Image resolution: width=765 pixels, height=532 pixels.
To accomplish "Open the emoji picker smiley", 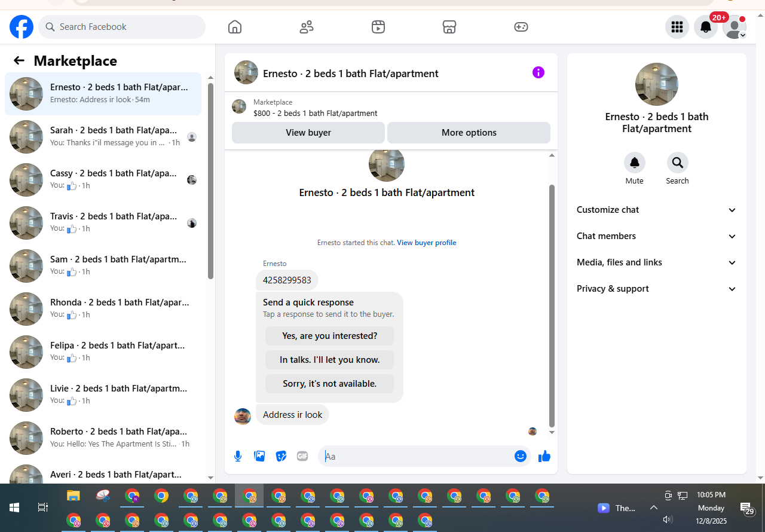I will (521, 456).
